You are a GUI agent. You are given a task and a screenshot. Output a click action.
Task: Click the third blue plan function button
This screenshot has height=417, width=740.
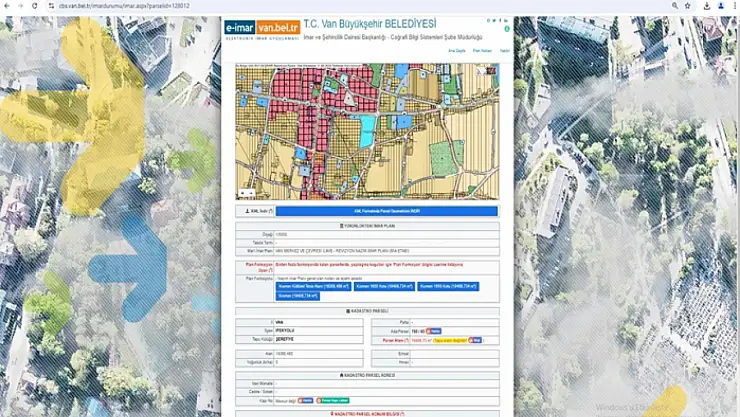coord(448,286)
